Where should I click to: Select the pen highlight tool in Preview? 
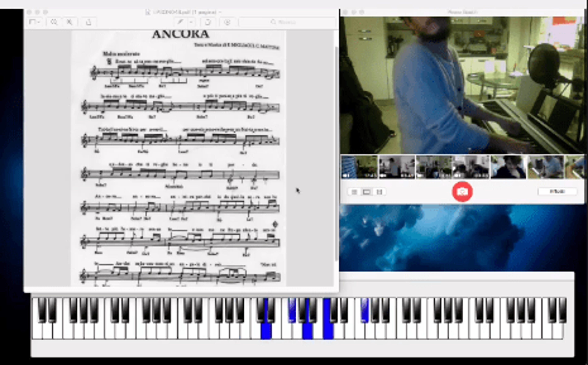coord(180,22)
